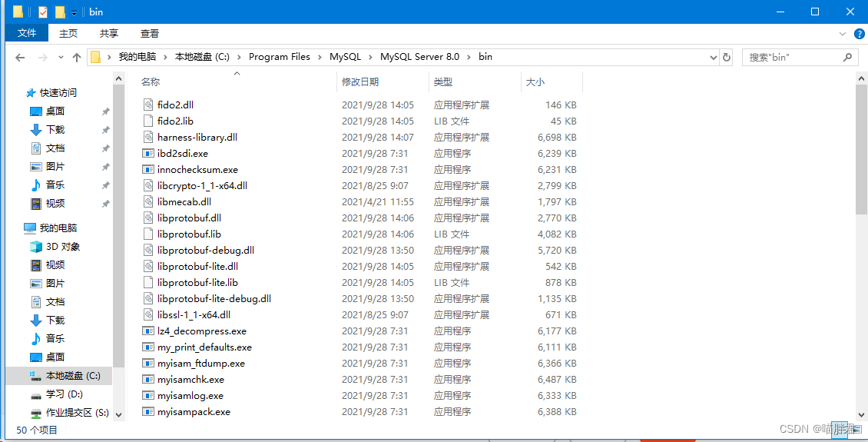Screen dimensions: 868x442
Task: Click the libssl-1_1-x64.dll file icon
Action: coord(147,315)
